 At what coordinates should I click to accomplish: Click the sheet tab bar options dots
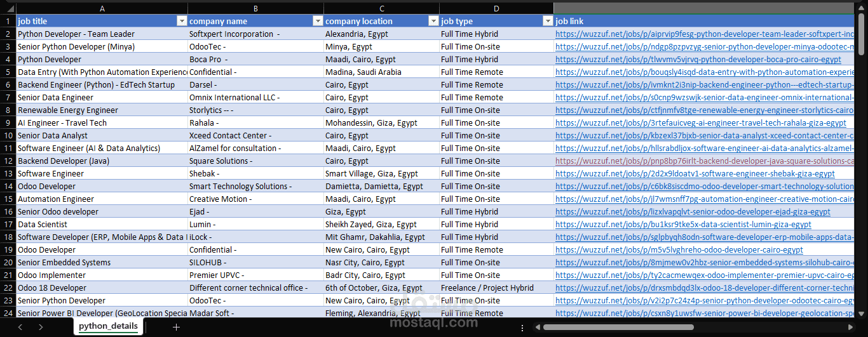[522, 327]
